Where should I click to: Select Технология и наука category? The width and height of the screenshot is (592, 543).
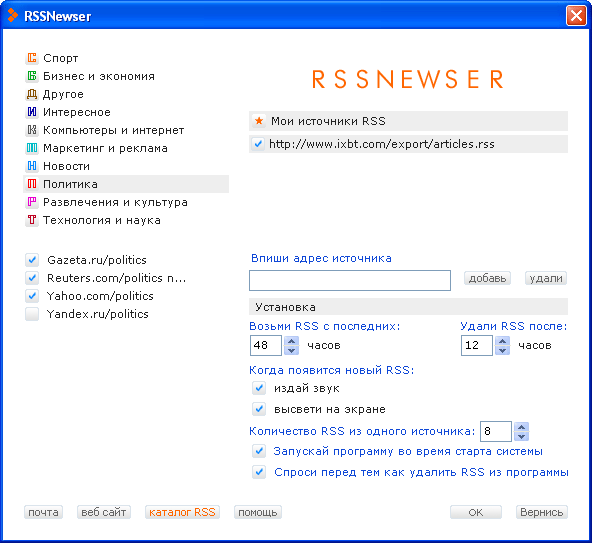coord(102,220)
